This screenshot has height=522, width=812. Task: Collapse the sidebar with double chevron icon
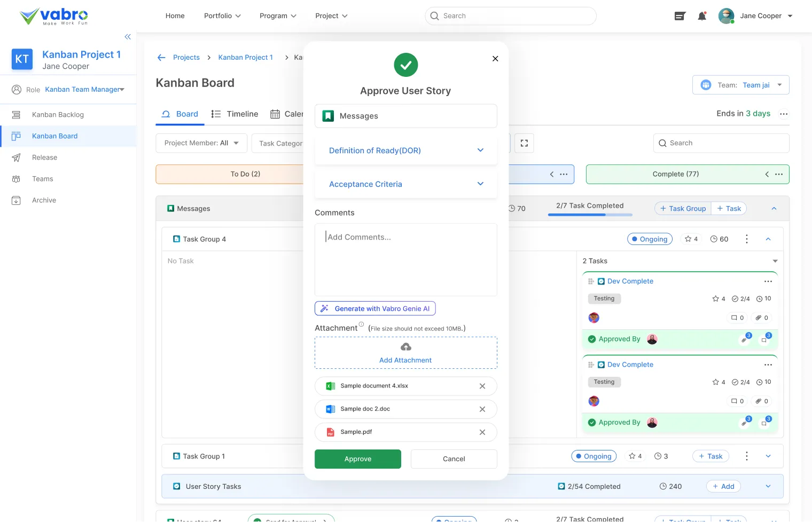tap(128, 37)
